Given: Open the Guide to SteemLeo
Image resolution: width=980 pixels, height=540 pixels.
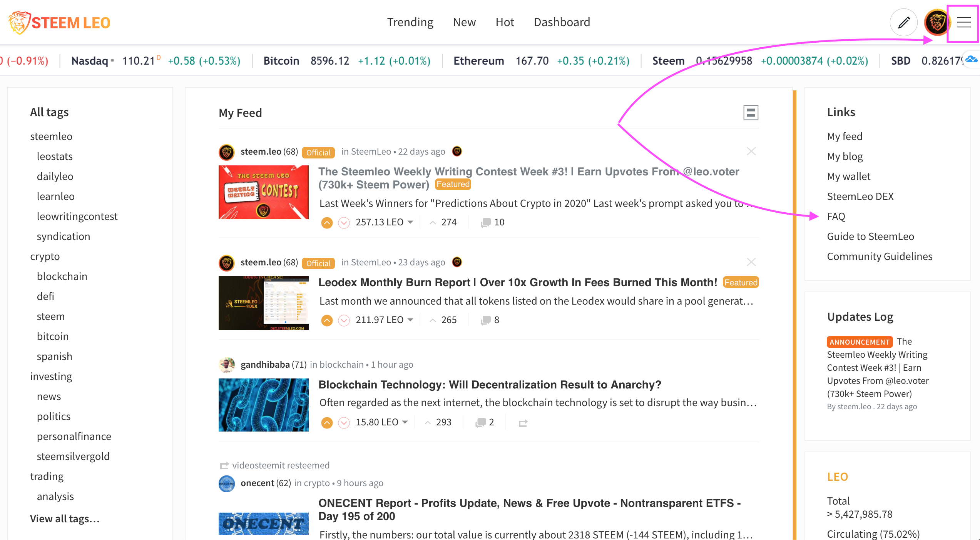Looking at the screenshot, I should click(871, 236).
